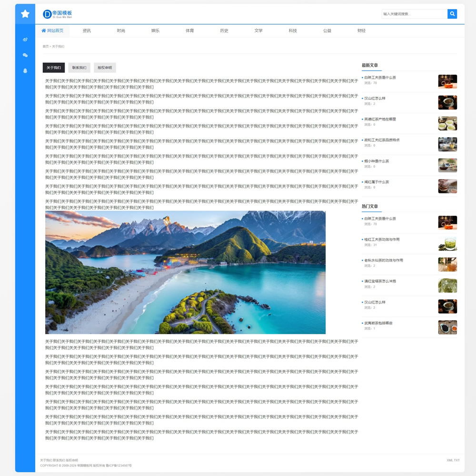Open the 桂红工夫茶功效与作用 article link

point(382,239)
